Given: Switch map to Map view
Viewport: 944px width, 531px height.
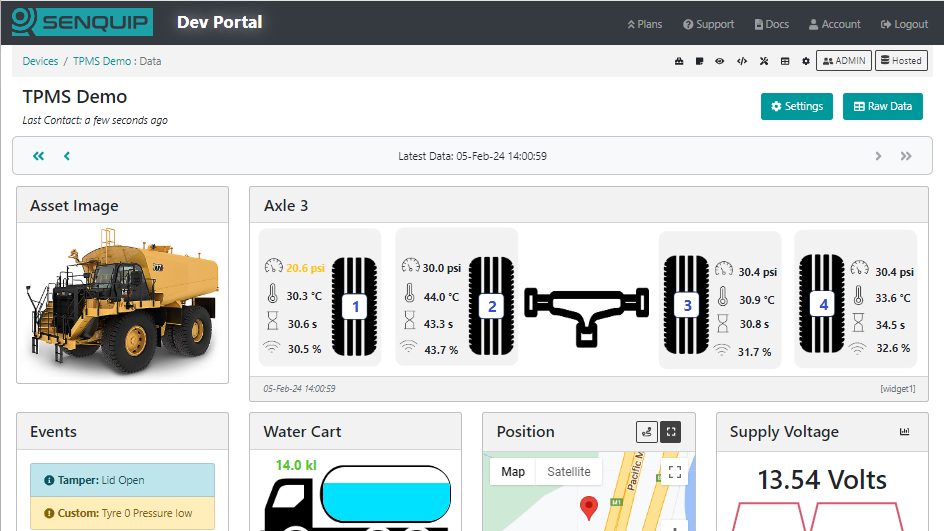Looking at the screenshot, I should [x=513, y=471].
